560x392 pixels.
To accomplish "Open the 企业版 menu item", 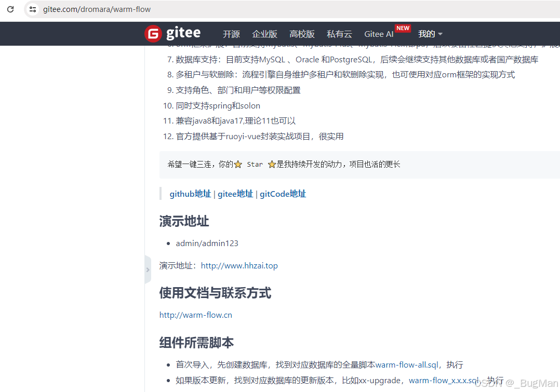I will tap(264, 34).
